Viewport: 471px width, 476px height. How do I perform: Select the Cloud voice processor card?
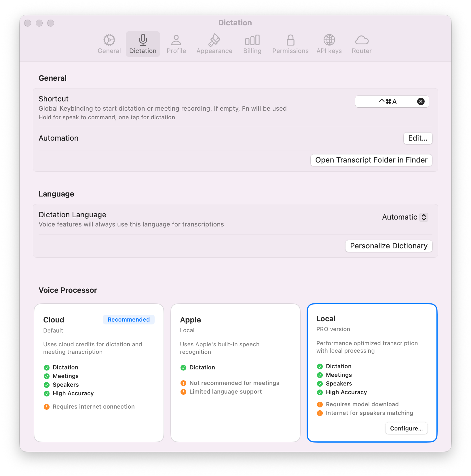99,373
